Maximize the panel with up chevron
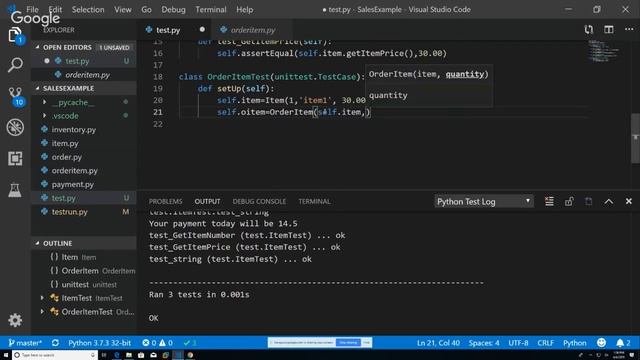The height and width of the screenshot is (360, 640). 609,201
